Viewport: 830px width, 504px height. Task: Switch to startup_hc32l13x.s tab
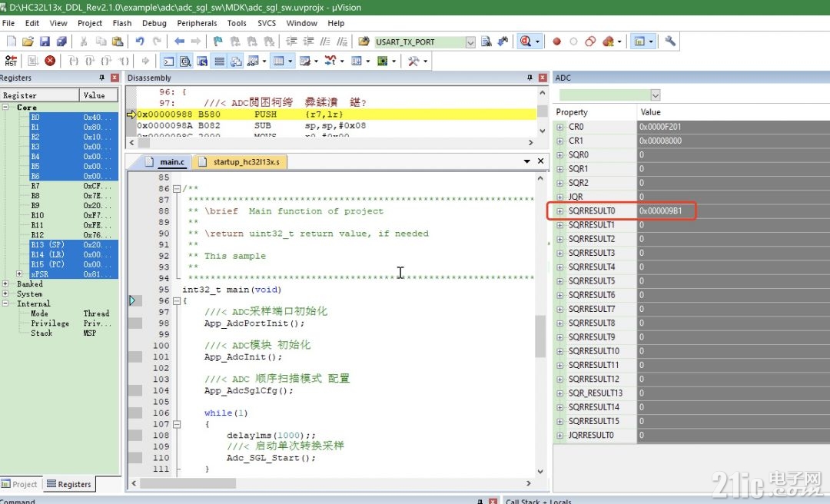[x=241, y=162]
